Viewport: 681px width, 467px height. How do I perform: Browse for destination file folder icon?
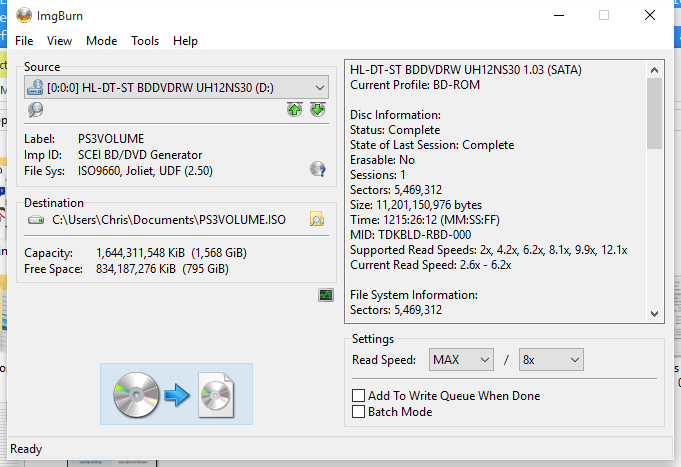pos(317,219)
